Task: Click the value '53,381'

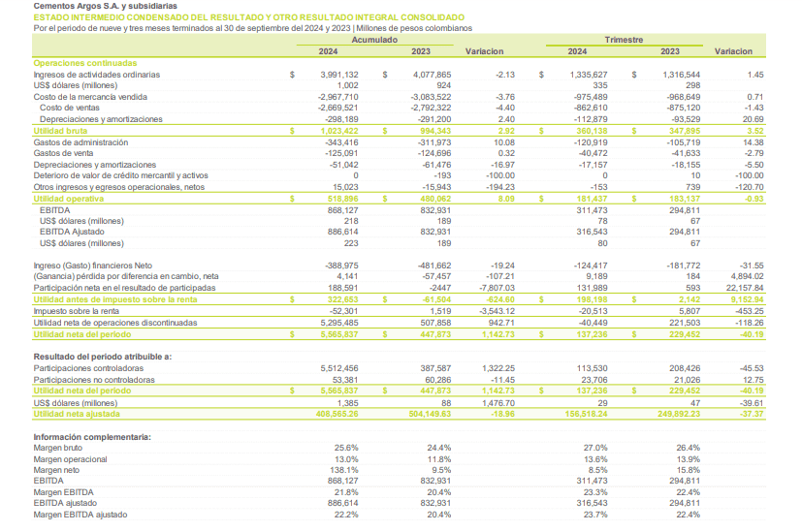Action: 344,380
